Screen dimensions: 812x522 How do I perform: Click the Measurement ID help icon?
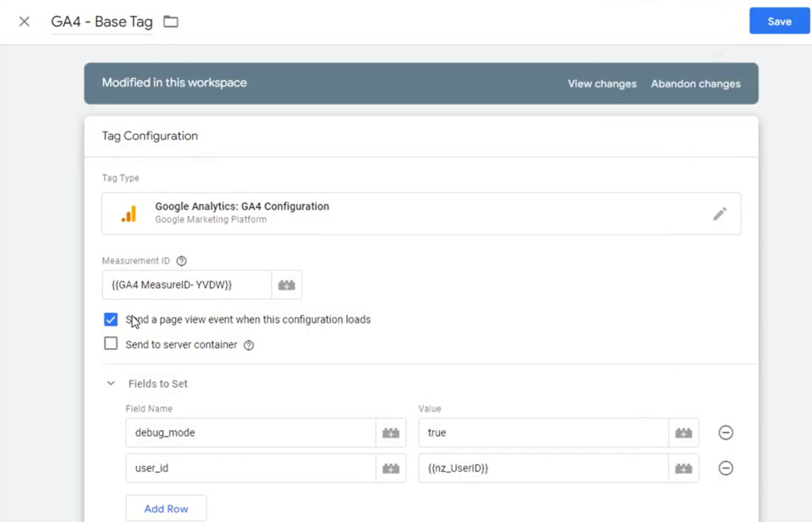(x=182, y=260)
